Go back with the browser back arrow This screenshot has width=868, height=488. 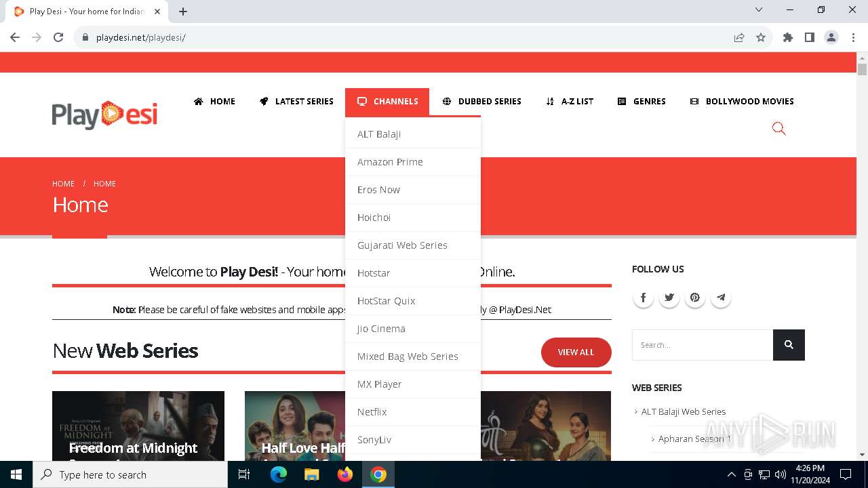(x=15, y=37)
